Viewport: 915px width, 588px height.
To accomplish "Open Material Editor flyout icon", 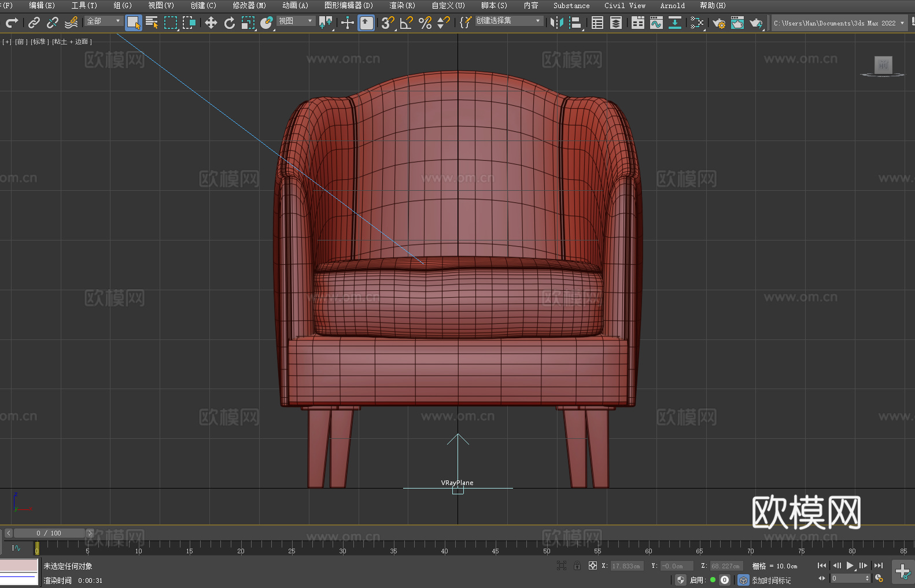I will 697,23.
